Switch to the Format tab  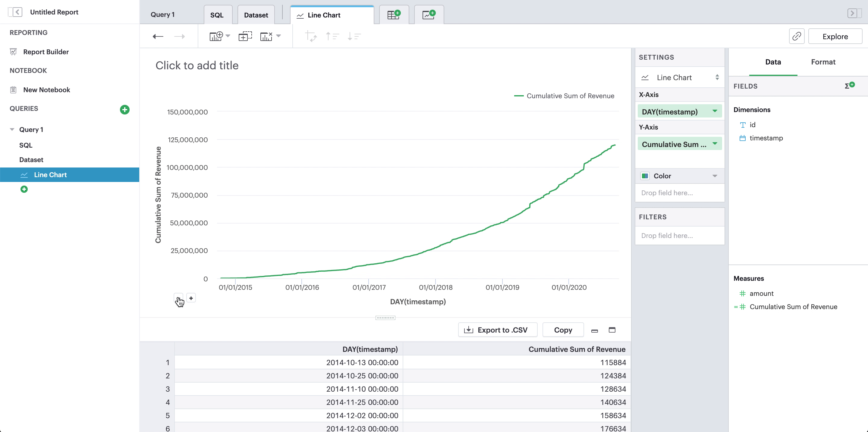click(x=823, y=62)
